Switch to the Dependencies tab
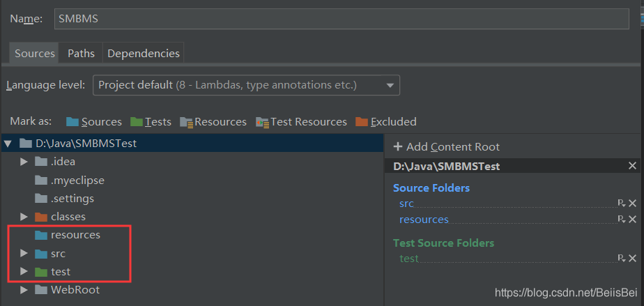Viewport: 644px width, 306px height. (143, 53)
